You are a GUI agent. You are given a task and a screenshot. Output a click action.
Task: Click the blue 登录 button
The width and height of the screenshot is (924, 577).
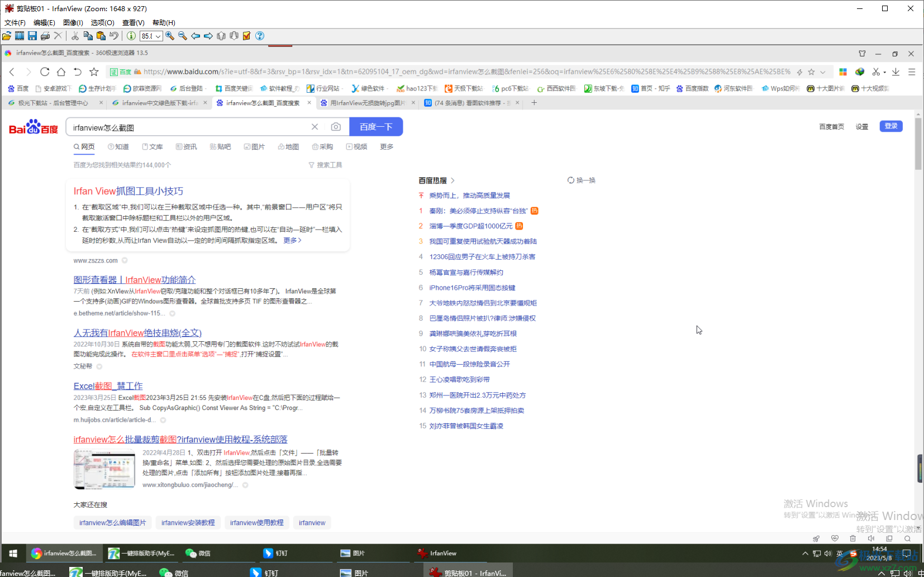(x=891, y=126)
